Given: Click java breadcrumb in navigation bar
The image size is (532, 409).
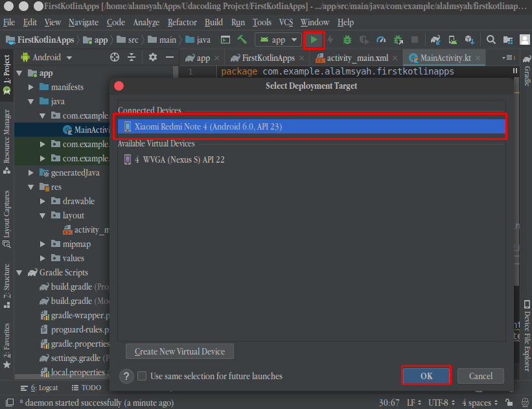Looking at the screenshot, I should (198, 40).
